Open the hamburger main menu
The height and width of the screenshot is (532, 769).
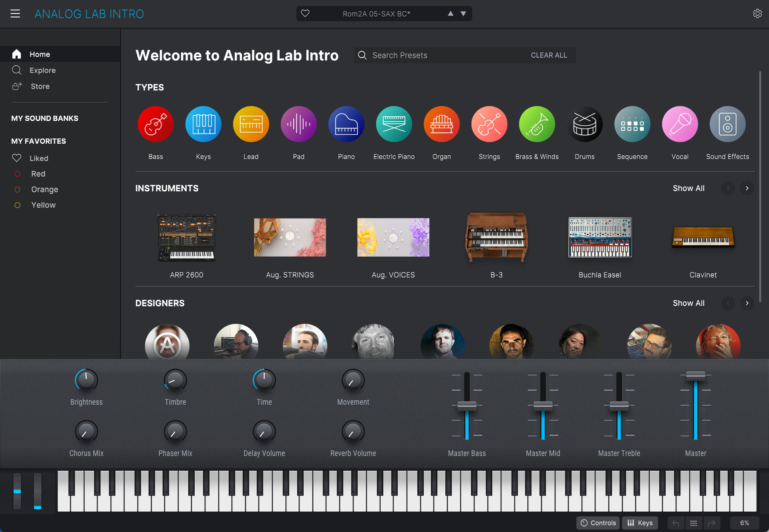(x=15, y=14)
